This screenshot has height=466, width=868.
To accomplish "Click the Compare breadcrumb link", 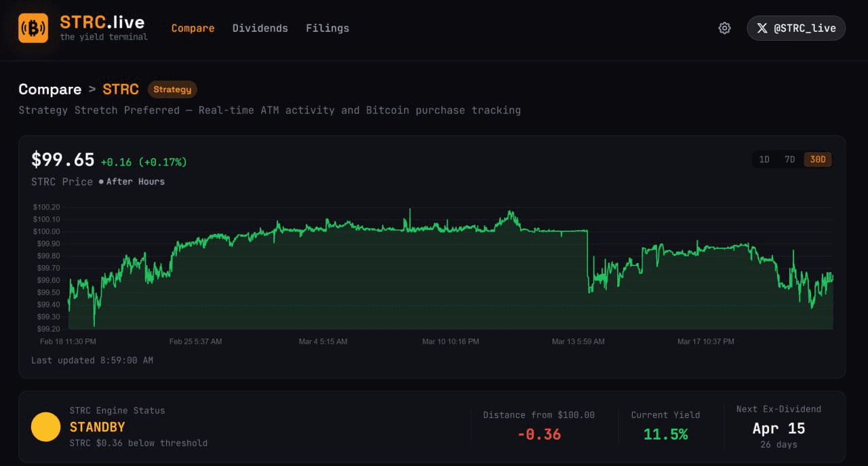I will pyautogui.click(x=50, y=90).
